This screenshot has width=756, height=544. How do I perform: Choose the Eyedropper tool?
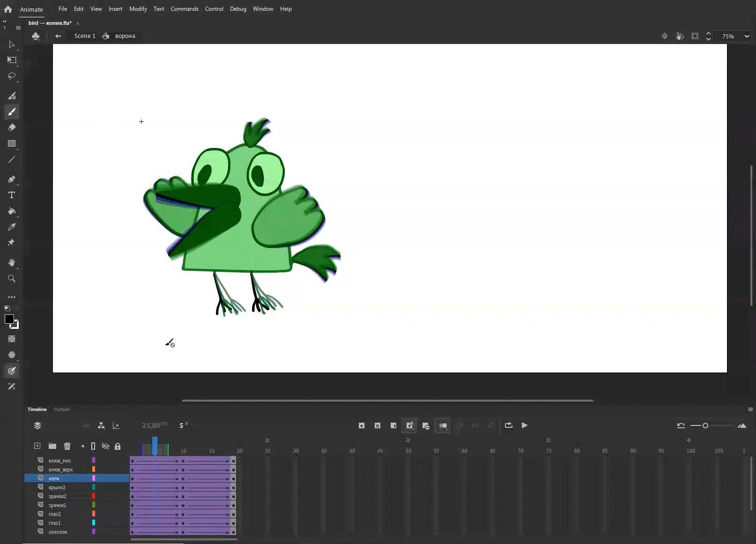pyautogui.click(x=12, y=227)
